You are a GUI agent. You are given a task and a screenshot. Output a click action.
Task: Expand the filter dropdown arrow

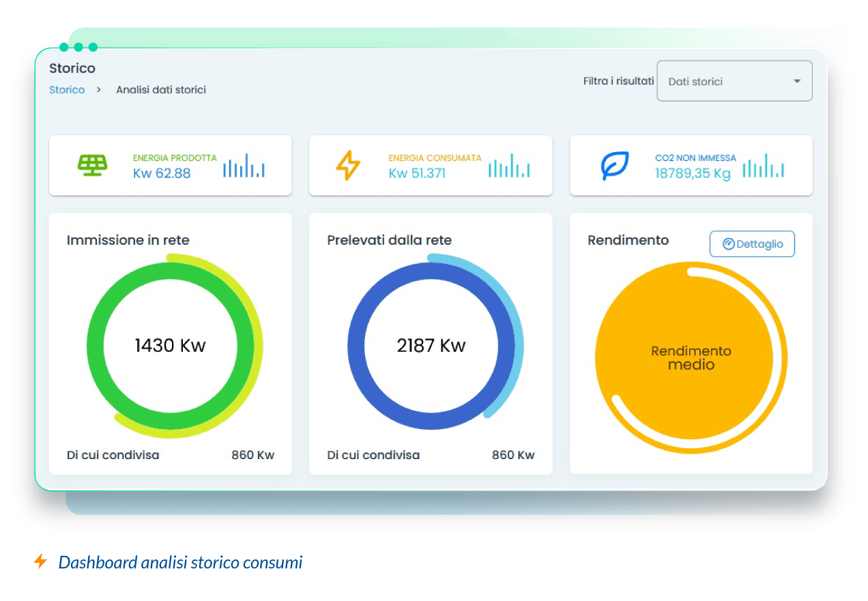[x=796, y=81]
